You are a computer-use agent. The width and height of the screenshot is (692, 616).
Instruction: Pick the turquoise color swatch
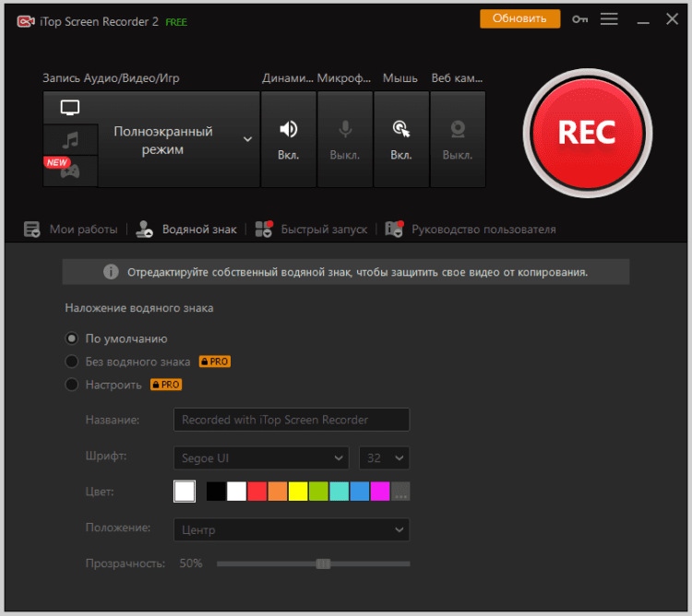tap(339, 492)
